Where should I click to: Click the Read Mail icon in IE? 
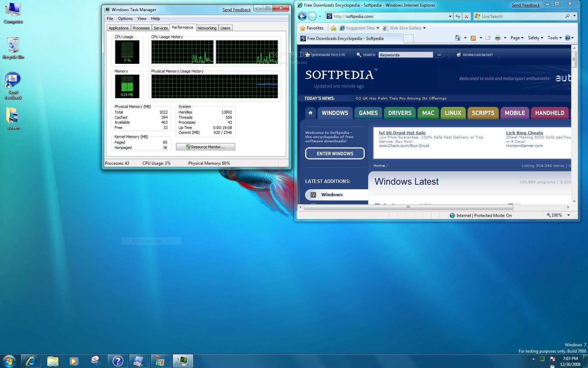click(x=488, y=38)
